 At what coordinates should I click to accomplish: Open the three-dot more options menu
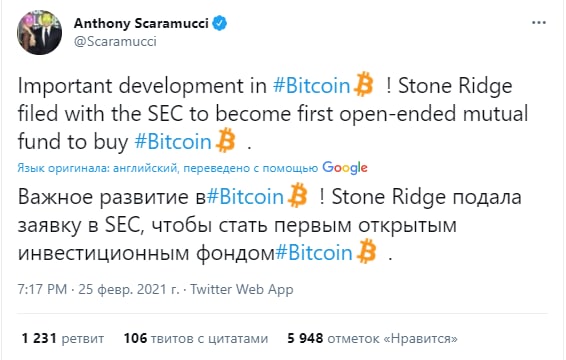[x=539, y=23]
